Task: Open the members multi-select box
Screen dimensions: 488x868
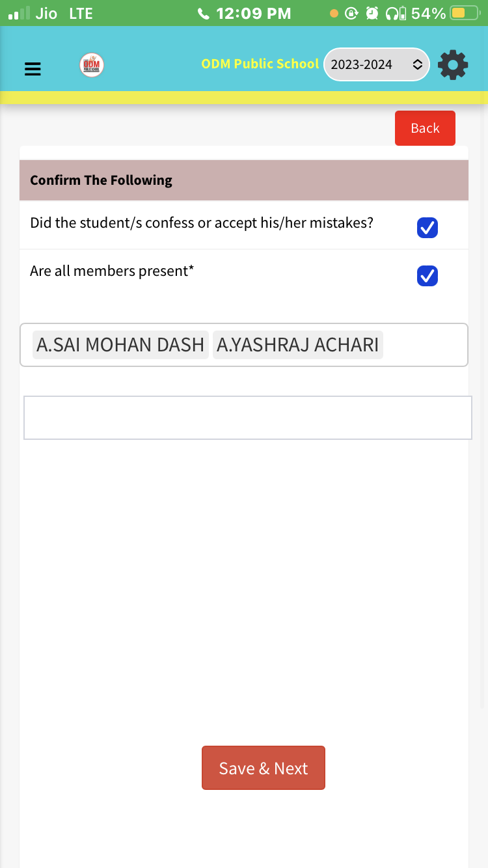Action: point(423,345)
